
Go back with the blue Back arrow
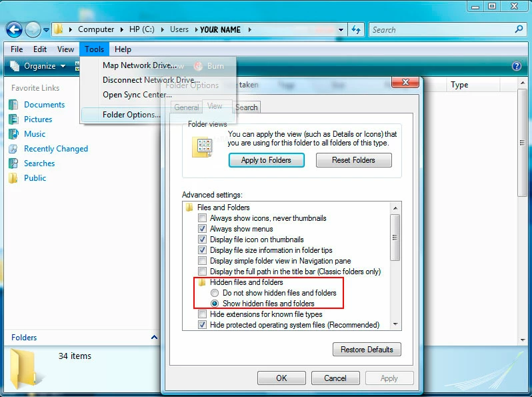(14, 29)
